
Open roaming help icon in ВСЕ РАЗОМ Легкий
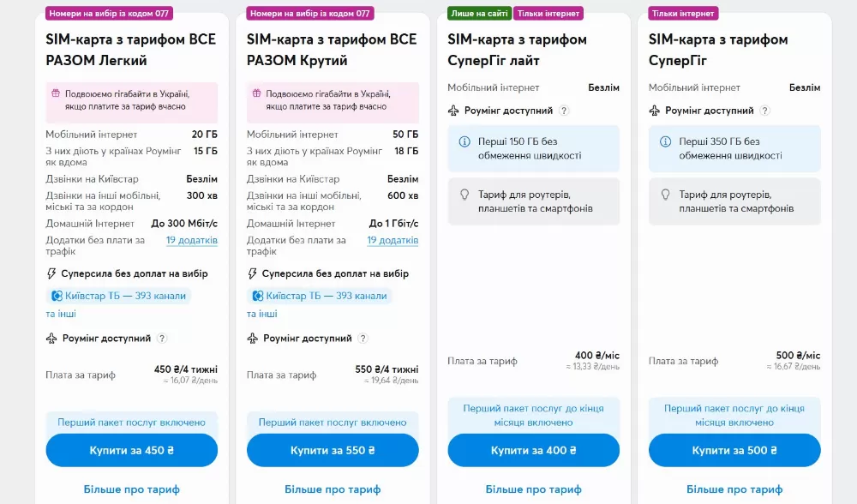coord(162,339)
